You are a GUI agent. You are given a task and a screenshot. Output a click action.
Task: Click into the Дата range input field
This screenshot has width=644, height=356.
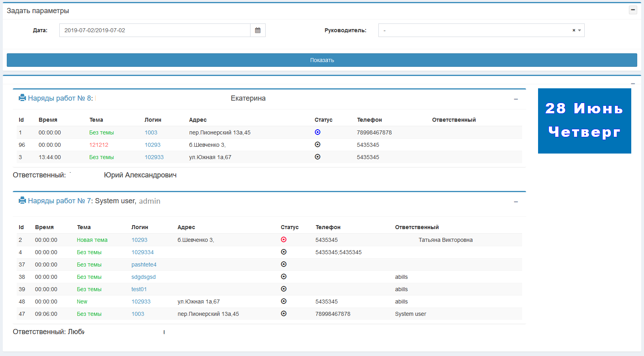coord(155,30)
